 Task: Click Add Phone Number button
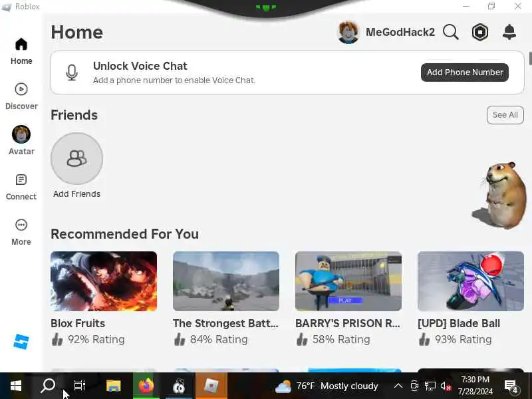point(464,72)
